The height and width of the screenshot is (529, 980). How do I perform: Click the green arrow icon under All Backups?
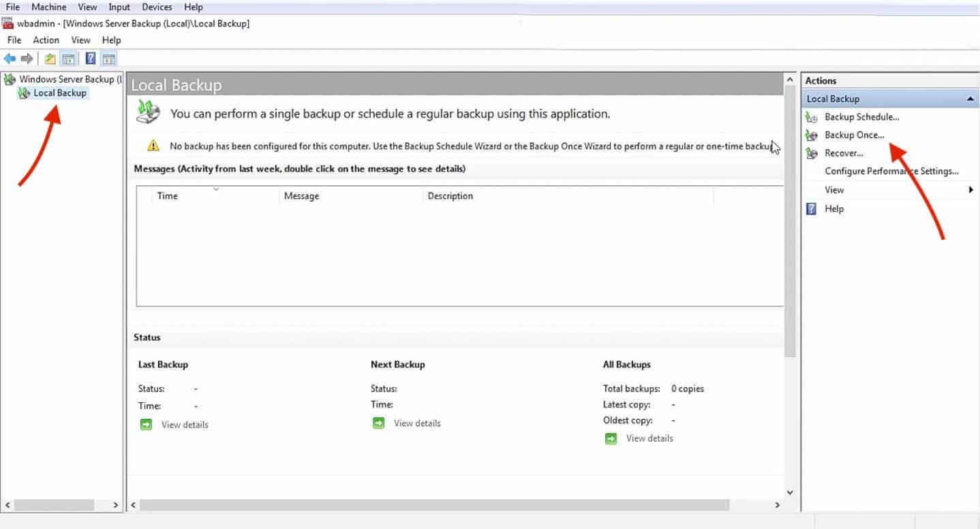tap(611, 438)
